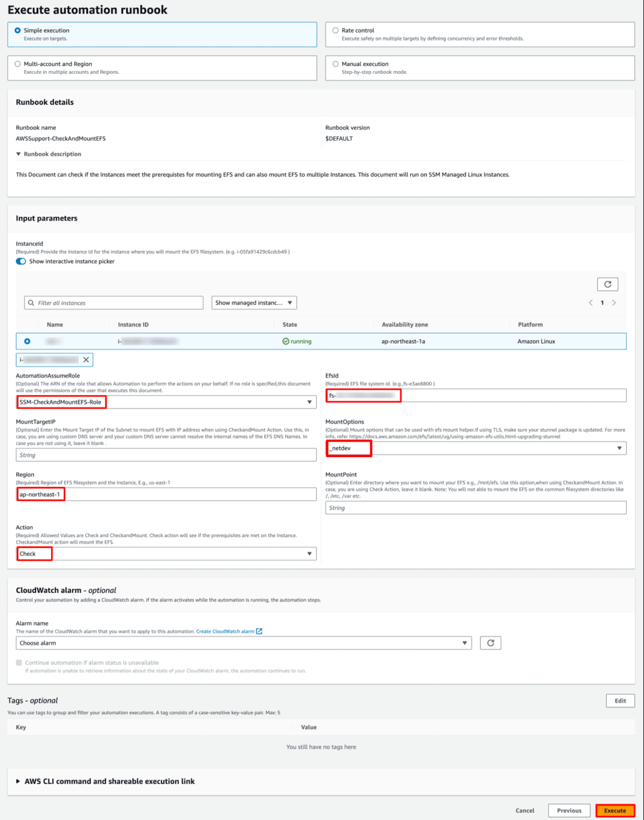The height and width of the screenshot is (820, 644).
Task: Click the Execute button
Action: tap(615, 811)
